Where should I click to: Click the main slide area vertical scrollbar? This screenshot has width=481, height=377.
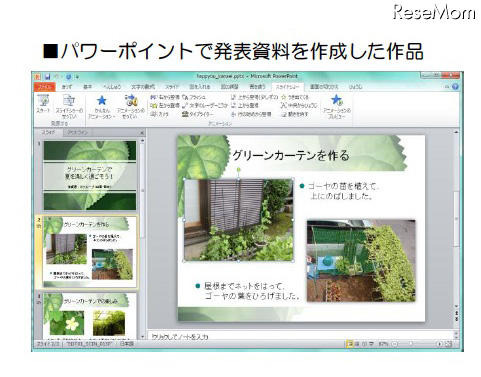pos(456,218)
